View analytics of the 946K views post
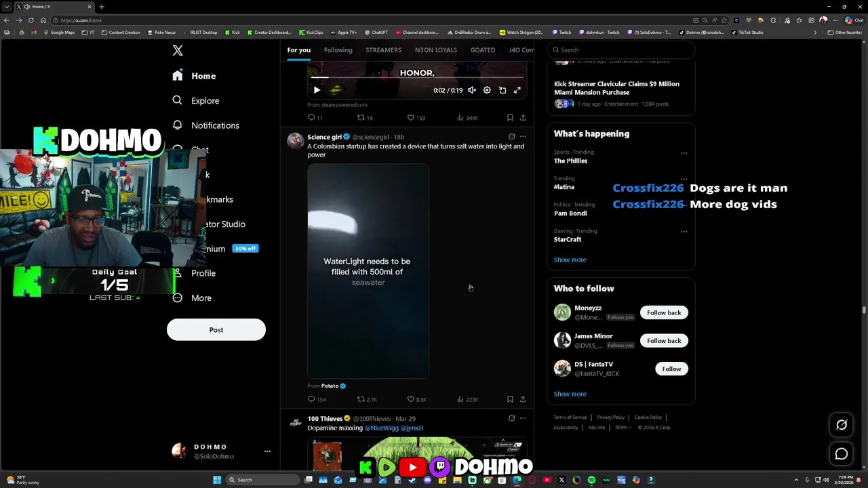Viewport: 868px width, 488px height. click(x=467, y=118)
